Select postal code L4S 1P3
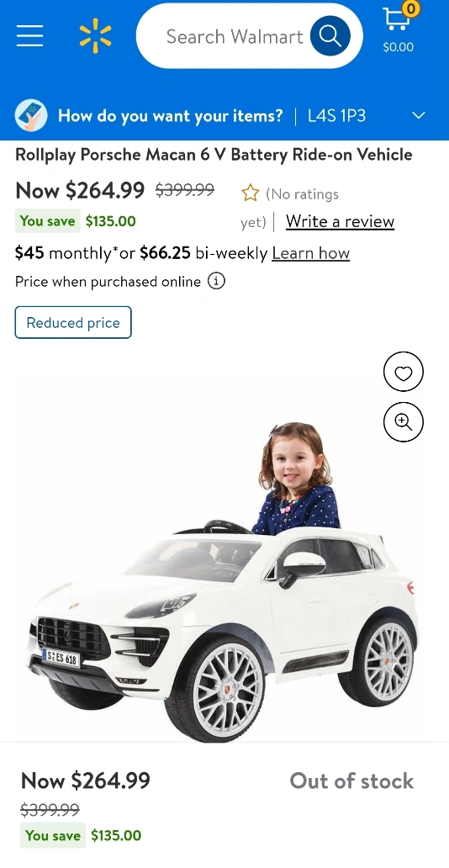Screen dimensions: 449x868 (x=336, y=116)
